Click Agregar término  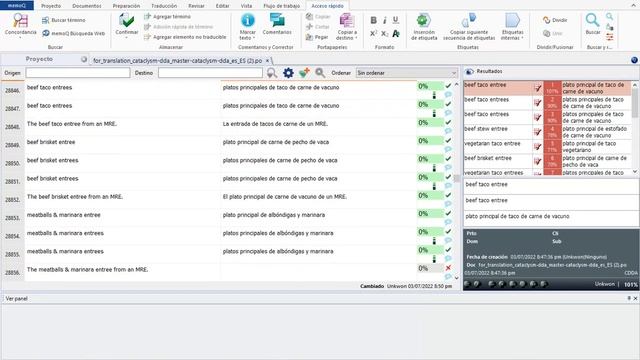click(x=167, y=16)
